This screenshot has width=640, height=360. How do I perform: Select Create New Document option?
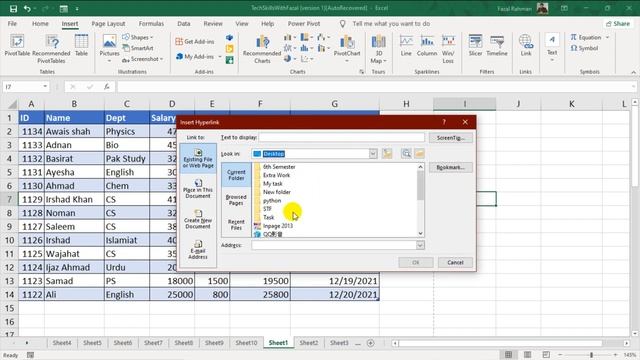pos(198,219)
